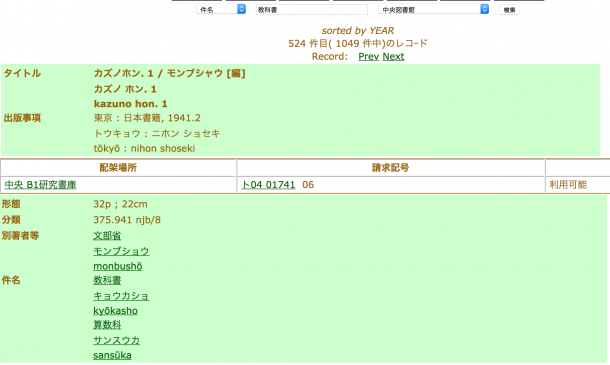
Task: Click the タイトル field label
Action: pos(22,73)
